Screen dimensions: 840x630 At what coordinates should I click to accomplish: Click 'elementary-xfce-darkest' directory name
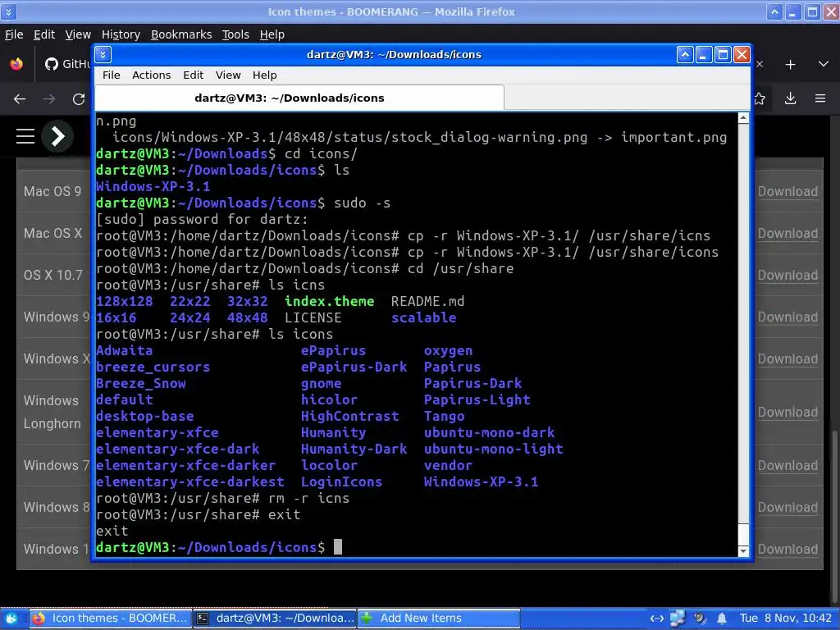190,482
